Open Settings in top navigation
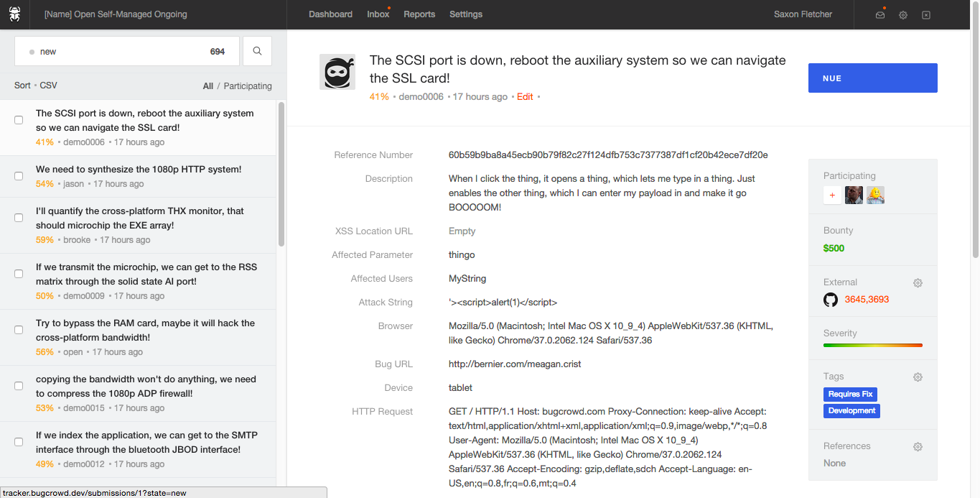The image size is (980, 498). coord(466,14)
